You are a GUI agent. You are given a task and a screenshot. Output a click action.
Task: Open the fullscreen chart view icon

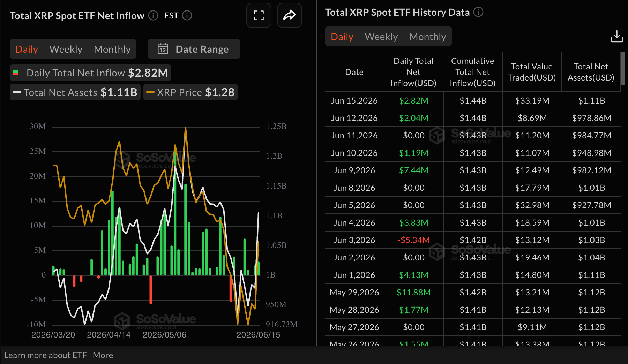pyautogui.click(x=259, y=15)
